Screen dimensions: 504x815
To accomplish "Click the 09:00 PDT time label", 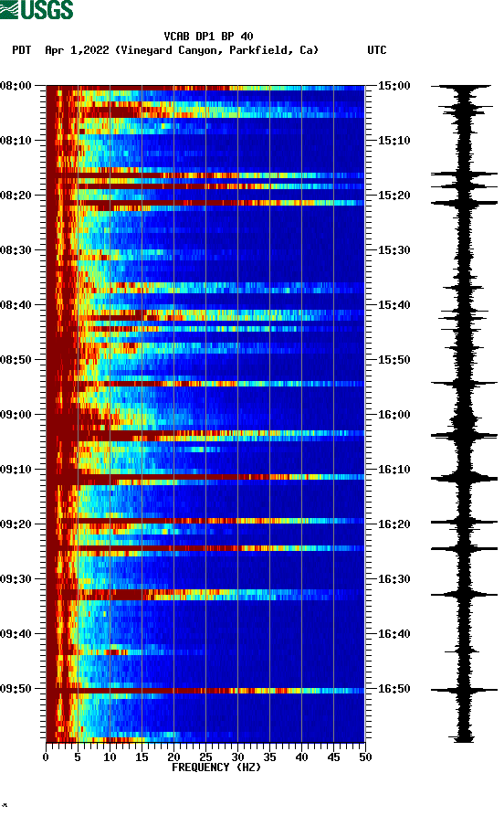I will (16, 415).
